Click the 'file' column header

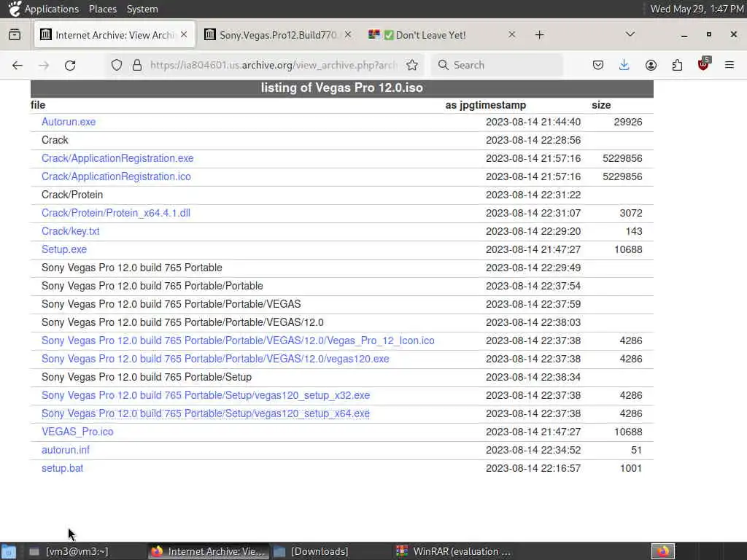38,105
